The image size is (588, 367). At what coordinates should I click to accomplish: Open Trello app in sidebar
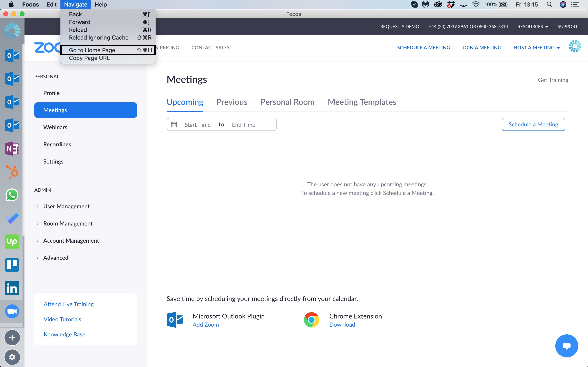point(12,265)
